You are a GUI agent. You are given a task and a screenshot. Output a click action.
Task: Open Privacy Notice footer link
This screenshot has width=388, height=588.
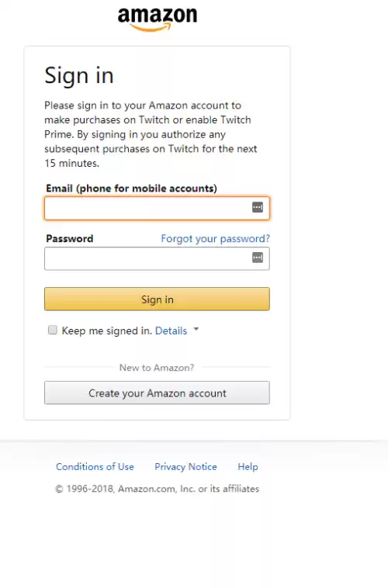tap(185, 466)
